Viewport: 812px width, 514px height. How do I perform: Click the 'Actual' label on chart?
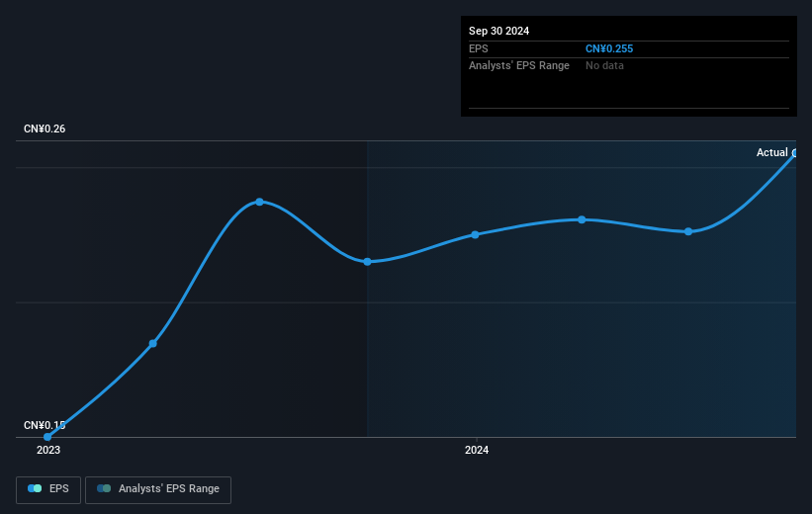(771, 152)
